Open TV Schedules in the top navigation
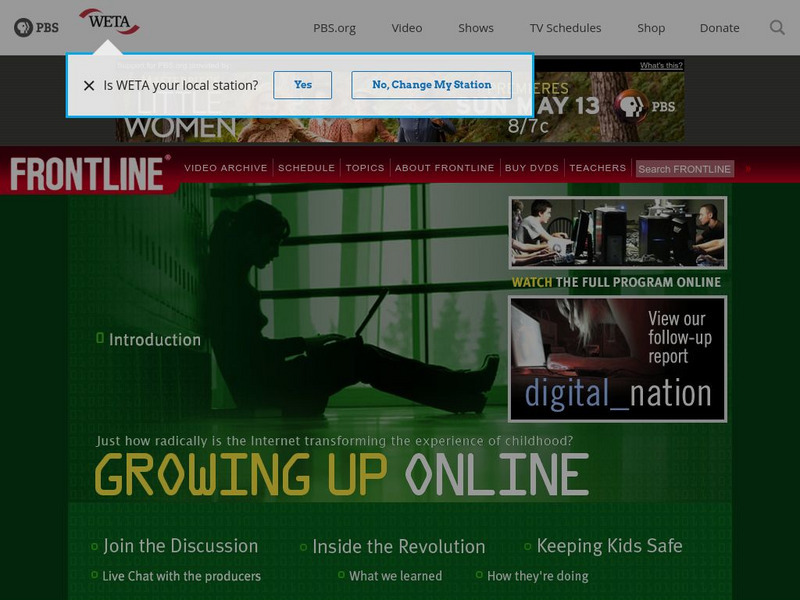 (x=565, y=28)
